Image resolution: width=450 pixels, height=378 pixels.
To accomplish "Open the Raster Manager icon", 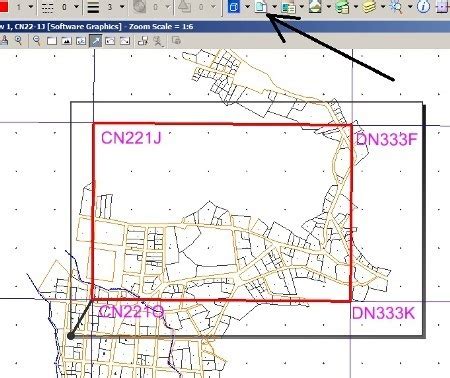I will (x=288, y=7).
